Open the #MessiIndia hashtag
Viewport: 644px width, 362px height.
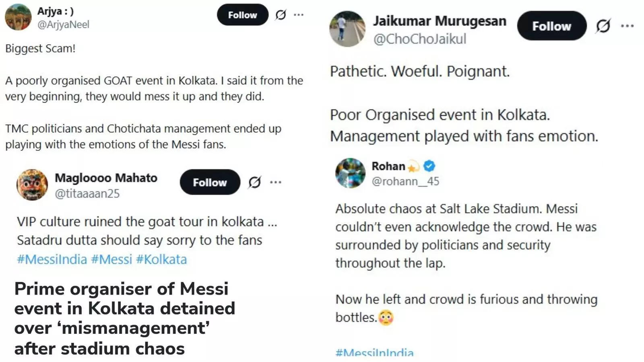[52, 259]
